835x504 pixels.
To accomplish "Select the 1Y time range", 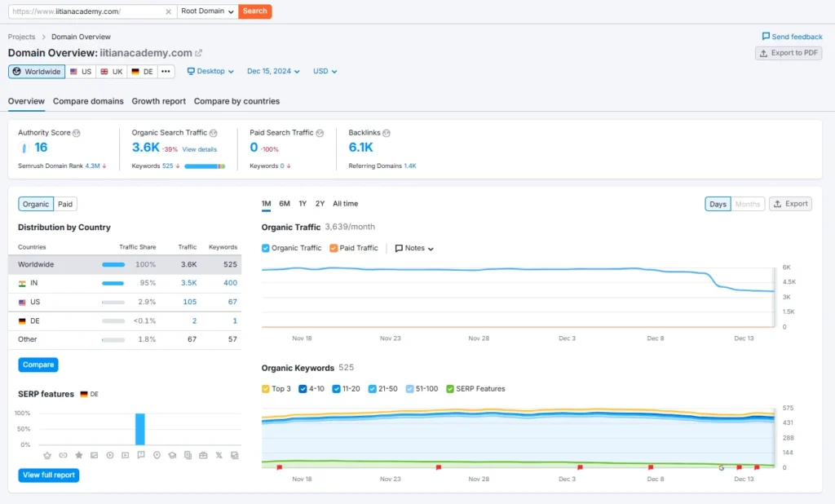I will pos(303,204).
